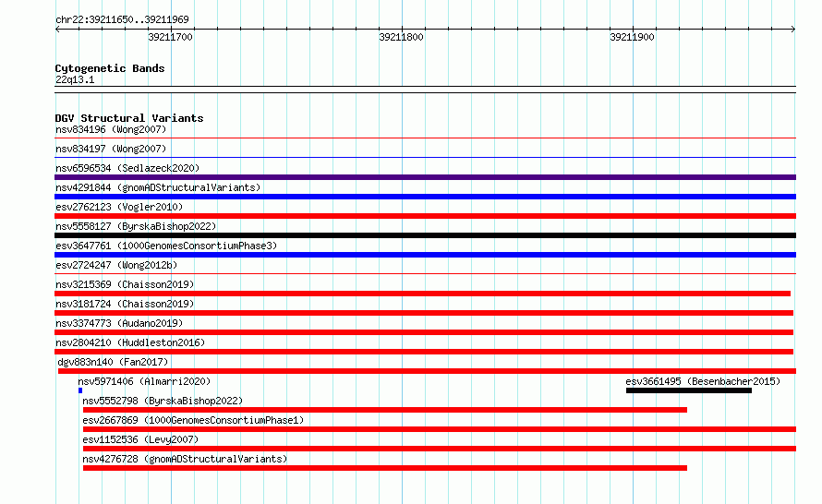Click the right arrow of the ruler
Screen dimensions: 822x504
pyautogui.click(x=793, y=29)
